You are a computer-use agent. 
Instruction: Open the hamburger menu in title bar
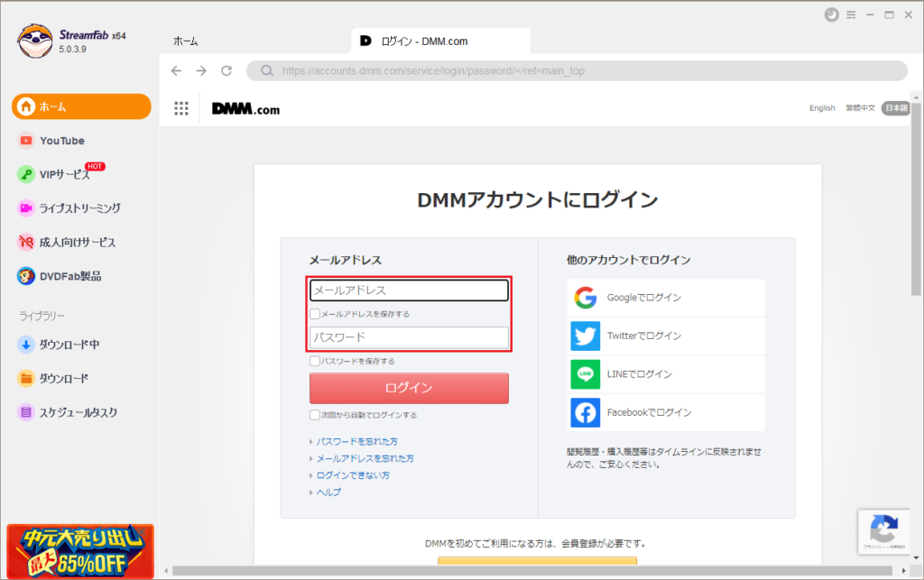pyautogui.click(x=851, y=14)
